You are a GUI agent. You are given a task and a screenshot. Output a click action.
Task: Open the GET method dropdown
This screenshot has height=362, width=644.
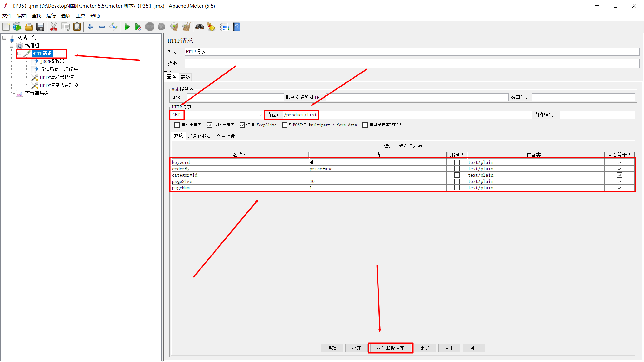[260, 115]
